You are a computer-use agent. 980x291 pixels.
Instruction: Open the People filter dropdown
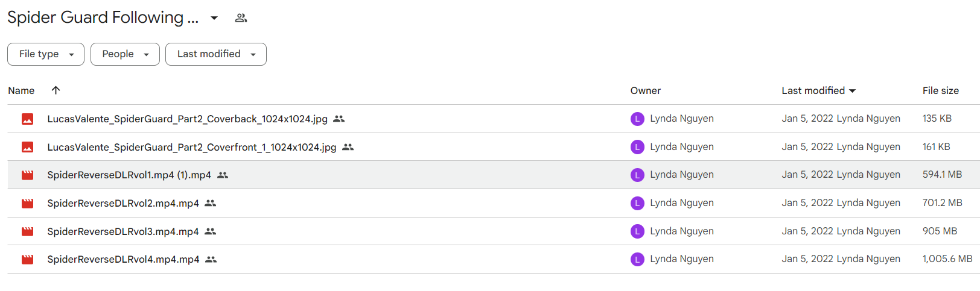(125, 54)
